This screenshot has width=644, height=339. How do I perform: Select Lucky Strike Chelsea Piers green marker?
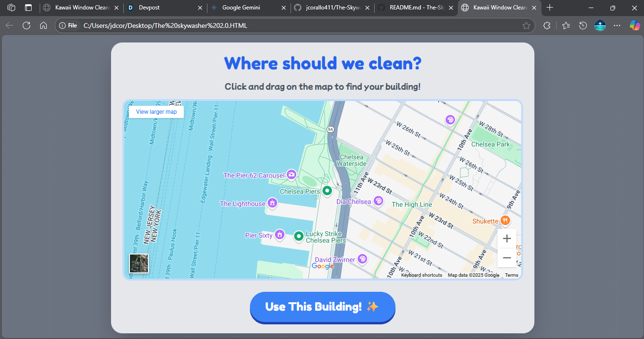click(x=299, y=236)
